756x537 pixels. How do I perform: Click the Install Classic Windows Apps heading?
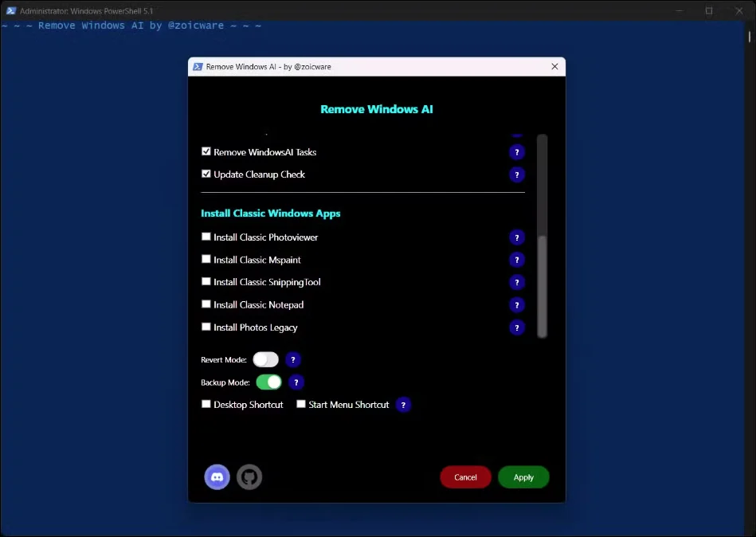(x=271, y=214)
